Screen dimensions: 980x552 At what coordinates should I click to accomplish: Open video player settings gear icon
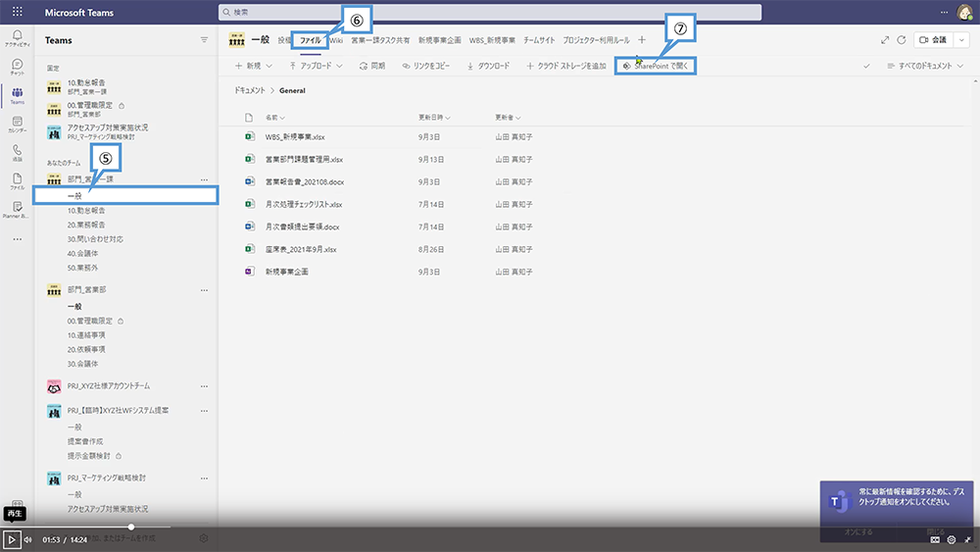[x=952, y=539]
